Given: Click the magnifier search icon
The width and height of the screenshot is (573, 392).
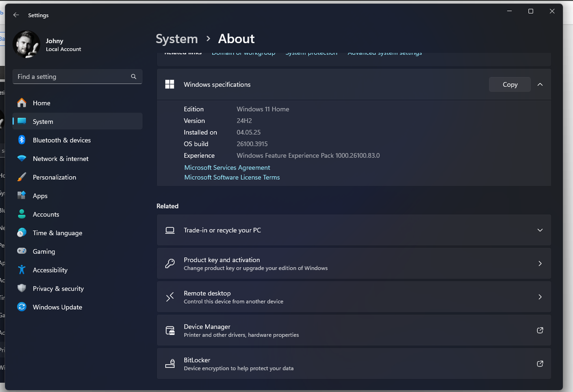Looking at the screenshot, I should (x=133, y=76).
